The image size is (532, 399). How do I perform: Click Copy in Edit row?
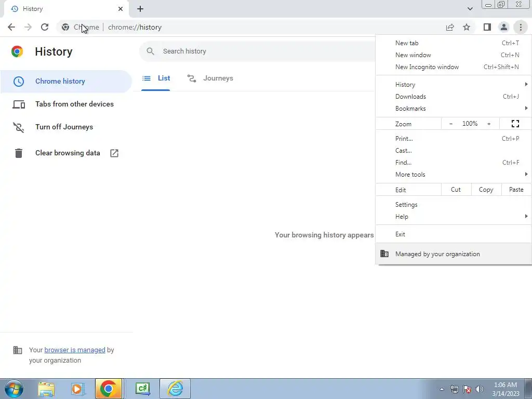point(486,190)
